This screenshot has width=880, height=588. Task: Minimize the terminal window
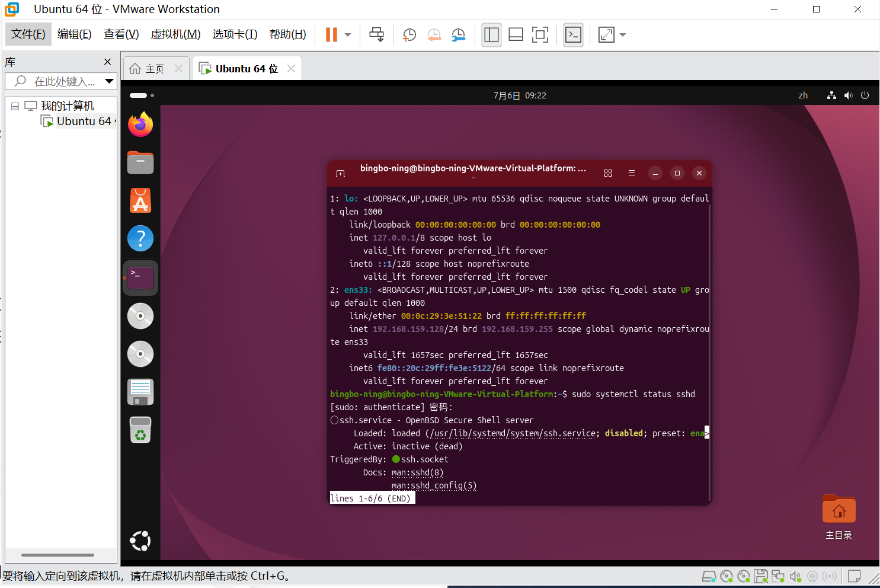coord(655,173)
